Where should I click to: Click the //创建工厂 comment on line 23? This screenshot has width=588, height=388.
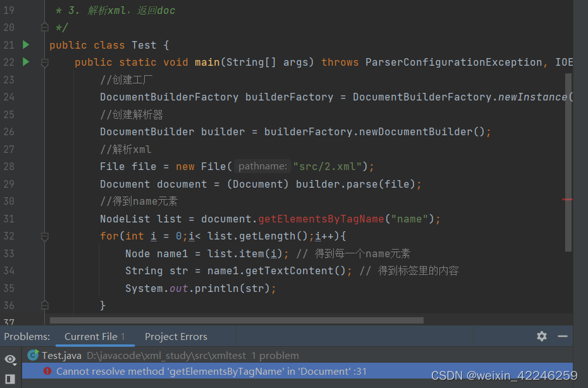click(126, 80)
